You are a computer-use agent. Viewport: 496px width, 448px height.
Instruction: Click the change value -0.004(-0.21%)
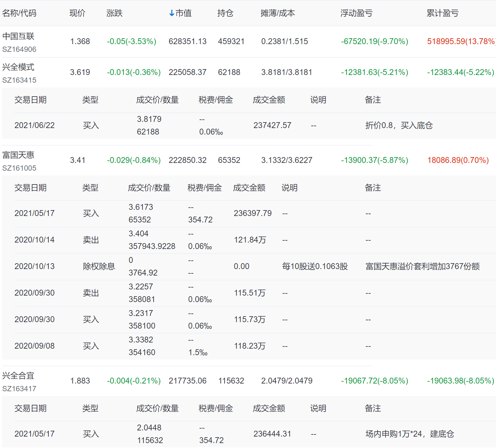pos(134,381)
